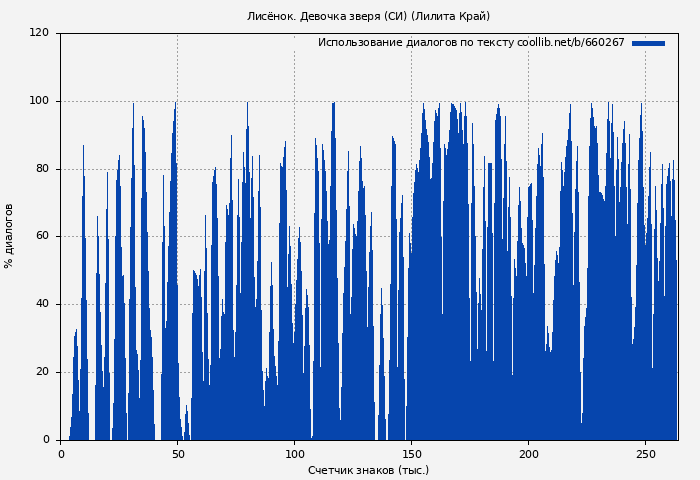Click the chart title "Лисёнок. Девочка зверя"
This screenshot has width=700, height=480.
point(315,16)
